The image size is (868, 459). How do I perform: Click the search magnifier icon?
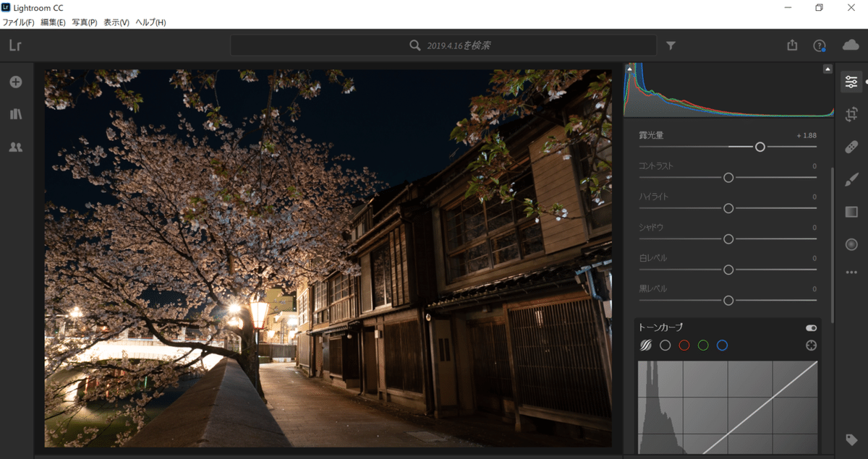[414, 46]
